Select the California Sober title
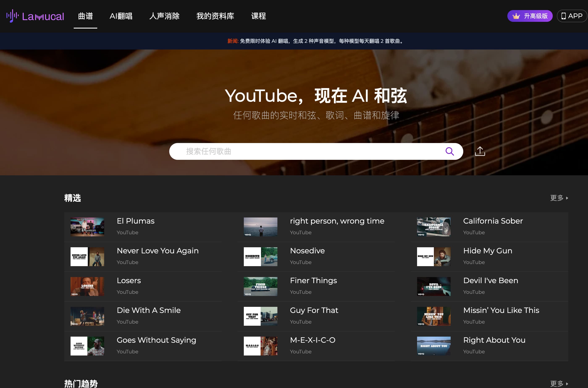This screenshot has height=388, width=588. pyautogui.click(x=493, y=221)
